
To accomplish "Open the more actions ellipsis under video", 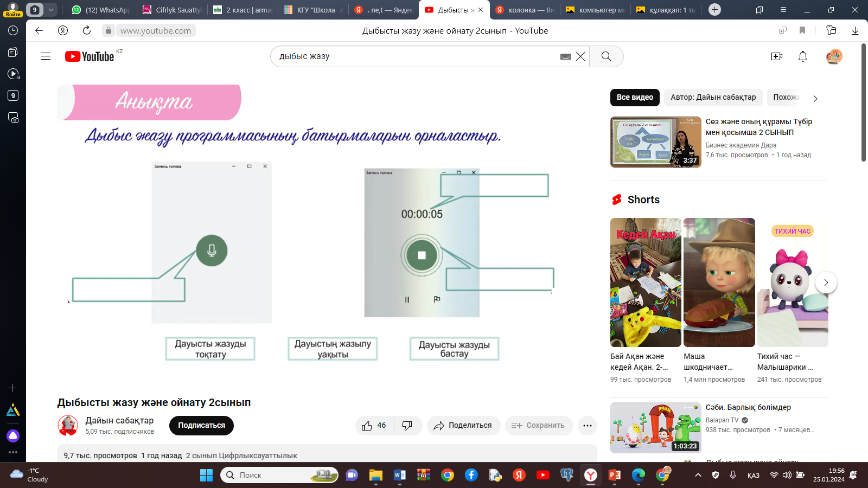I will 587,426.
